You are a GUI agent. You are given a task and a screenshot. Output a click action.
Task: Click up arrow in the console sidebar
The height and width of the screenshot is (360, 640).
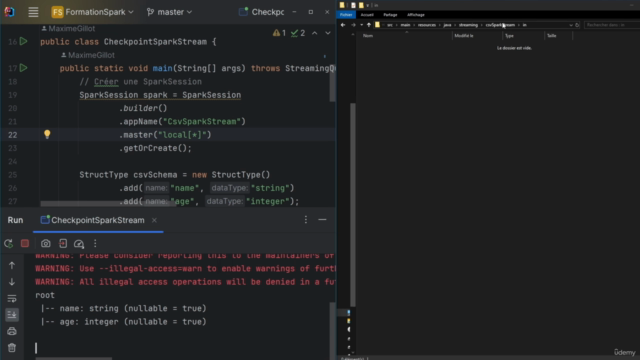point(12,265)
